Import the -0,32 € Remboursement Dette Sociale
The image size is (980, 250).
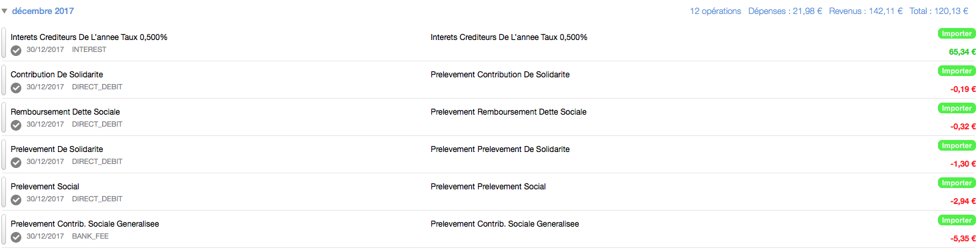(956, 108)
